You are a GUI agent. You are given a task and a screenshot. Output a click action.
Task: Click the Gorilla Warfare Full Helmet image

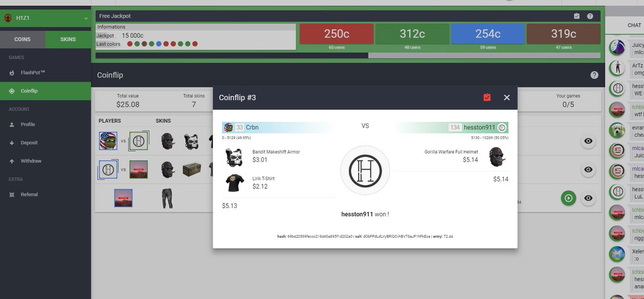coord(497,156)
